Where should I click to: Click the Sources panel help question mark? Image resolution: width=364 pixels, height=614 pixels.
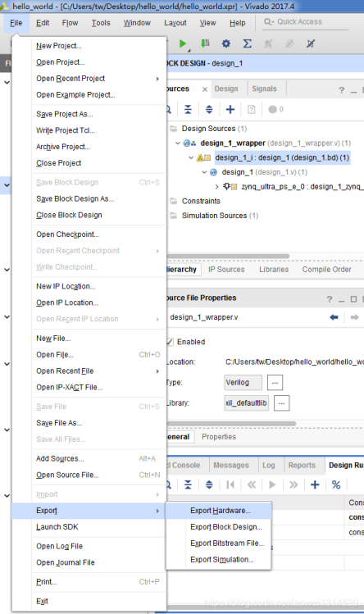pos(341,90)
